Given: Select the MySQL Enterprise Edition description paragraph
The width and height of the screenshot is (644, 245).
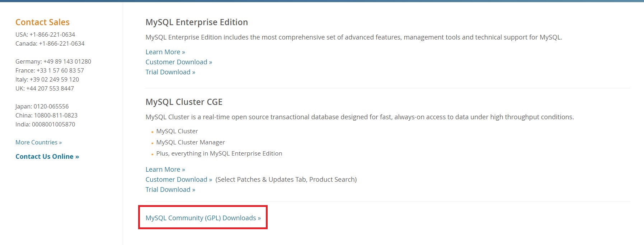Looking at the screenshot, I should tap(354, 37).
